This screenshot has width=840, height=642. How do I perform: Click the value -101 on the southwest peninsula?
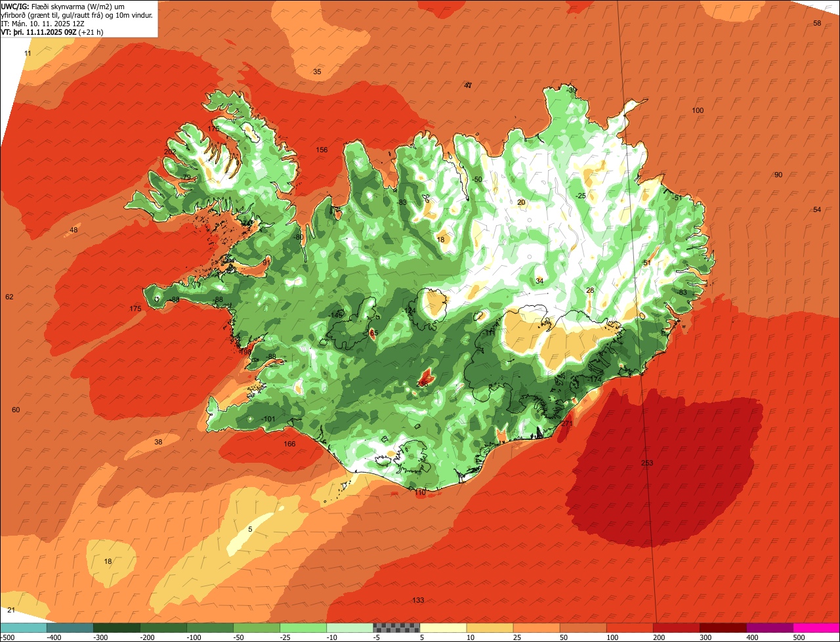[x=268, y=419]
